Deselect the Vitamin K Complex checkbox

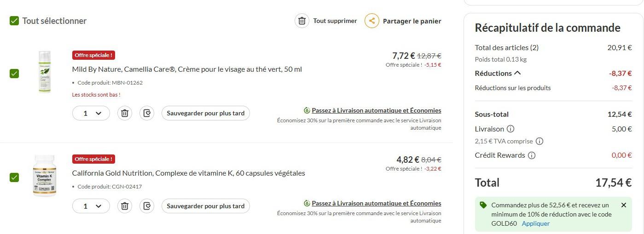(x=14, y=177)
